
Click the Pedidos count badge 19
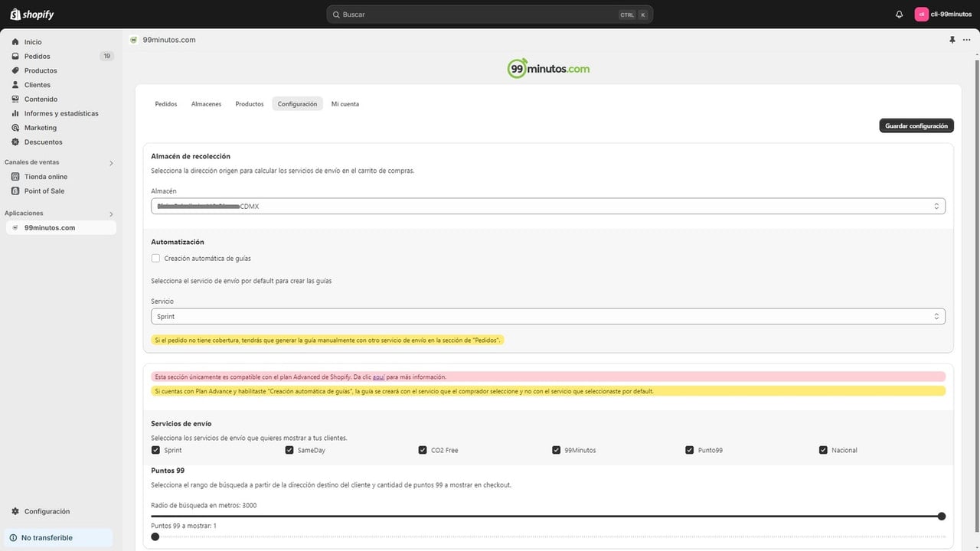coord(106,56)
